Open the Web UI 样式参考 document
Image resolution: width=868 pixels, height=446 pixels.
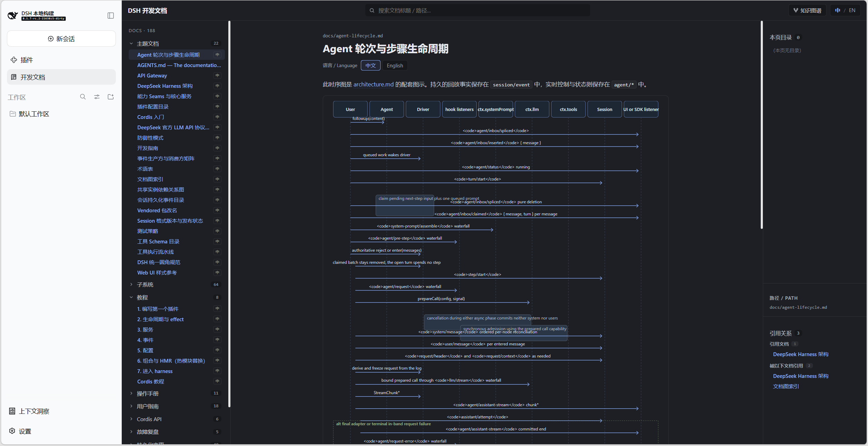[x=177, y=272]
